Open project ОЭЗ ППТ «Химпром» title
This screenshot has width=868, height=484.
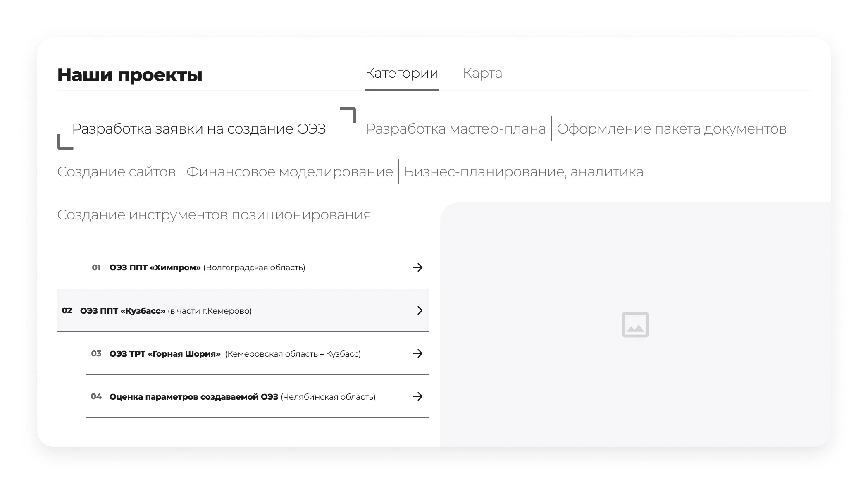pos(155,267)
